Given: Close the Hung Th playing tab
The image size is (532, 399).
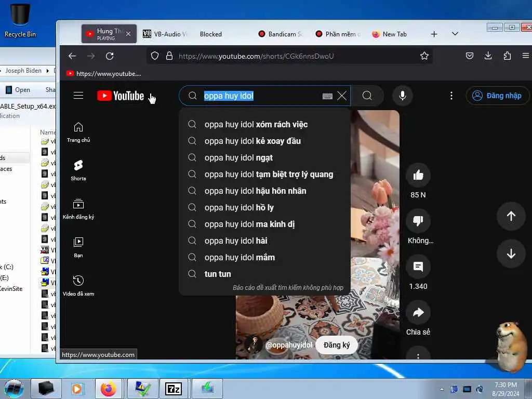Looking at the screenshot, I should click(x=128, y=34).
